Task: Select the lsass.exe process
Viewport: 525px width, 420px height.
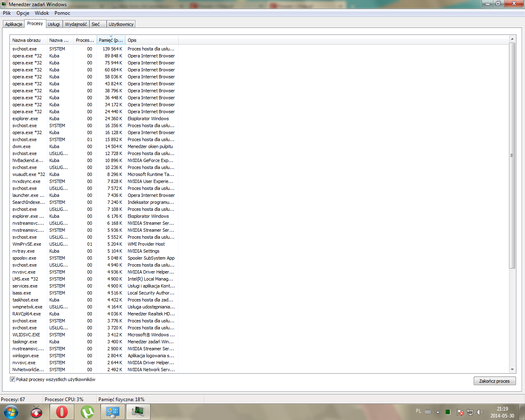Action: click(94, 293)
